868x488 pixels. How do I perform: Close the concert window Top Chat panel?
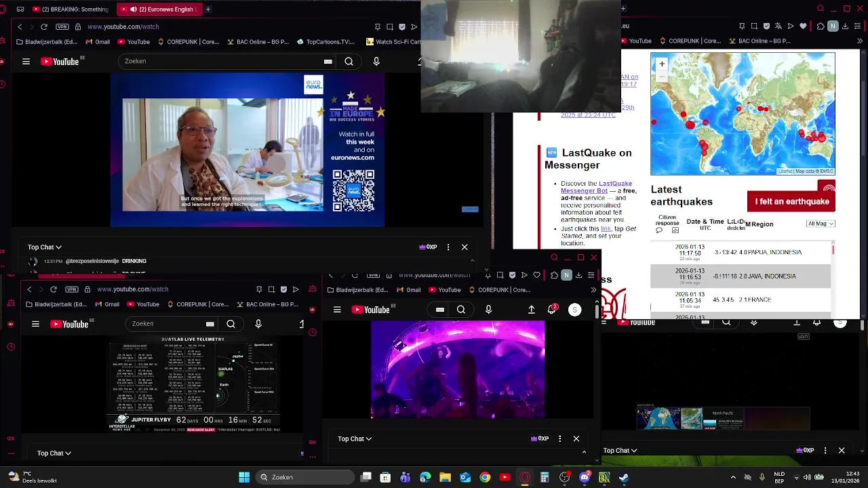click(x=576, y=439)
